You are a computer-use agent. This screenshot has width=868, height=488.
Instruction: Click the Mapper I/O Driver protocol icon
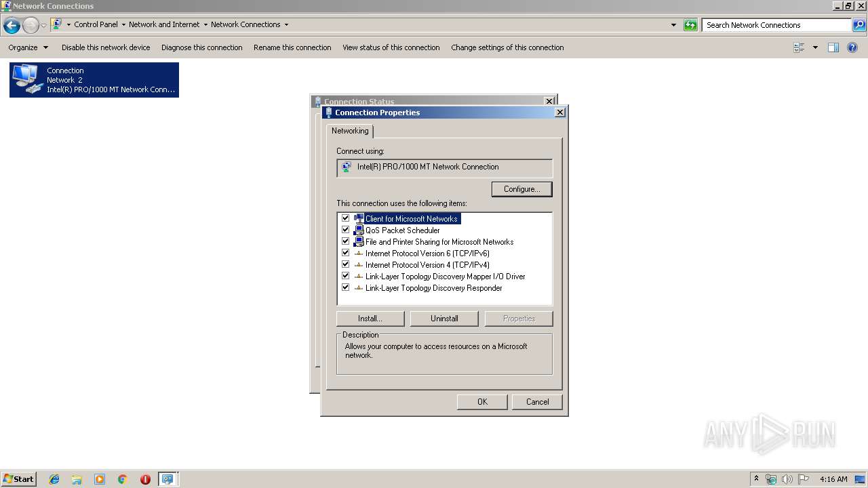tap(359, 277)
